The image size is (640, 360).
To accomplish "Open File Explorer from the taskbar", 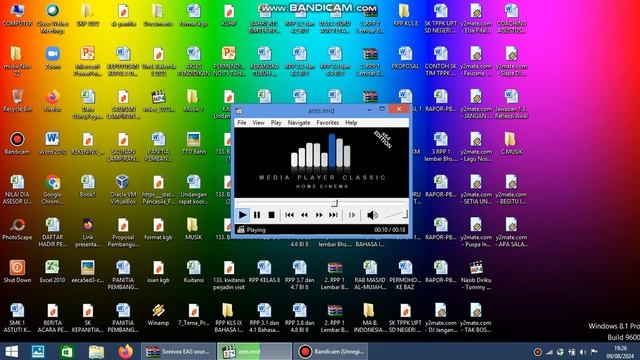I will (96, 351).
